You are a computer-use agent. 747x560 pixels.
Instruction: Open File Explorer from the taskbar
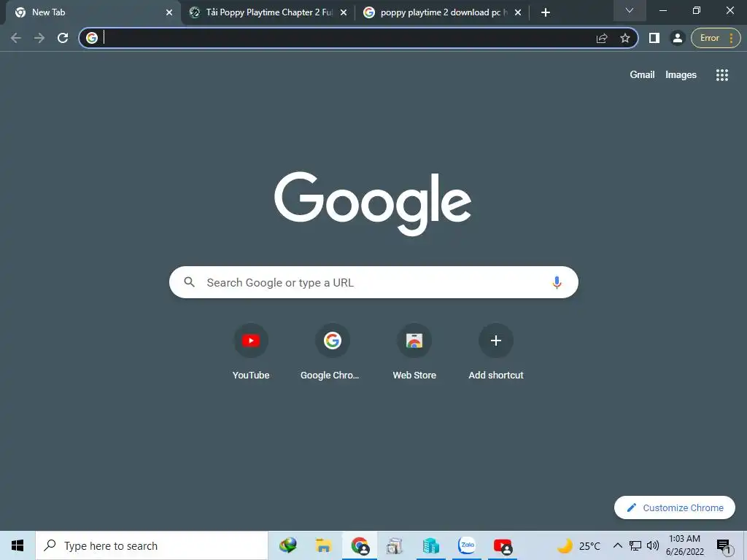click(x=323, y=545)
